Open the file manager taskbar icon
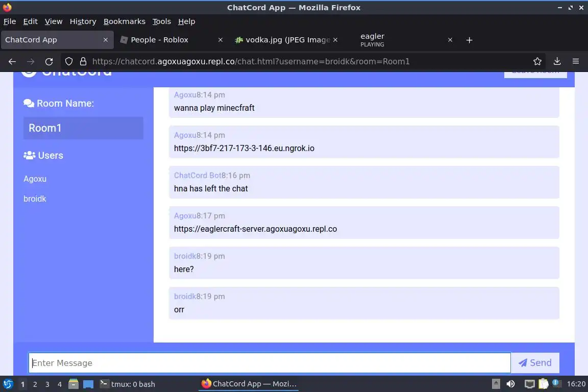 73,384
